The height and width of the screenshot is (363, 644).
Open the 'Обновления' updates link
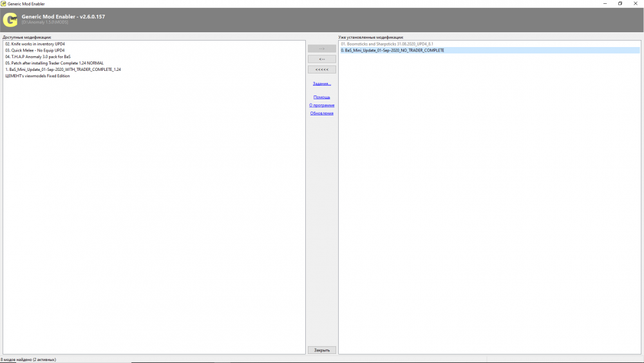(322, 113)
